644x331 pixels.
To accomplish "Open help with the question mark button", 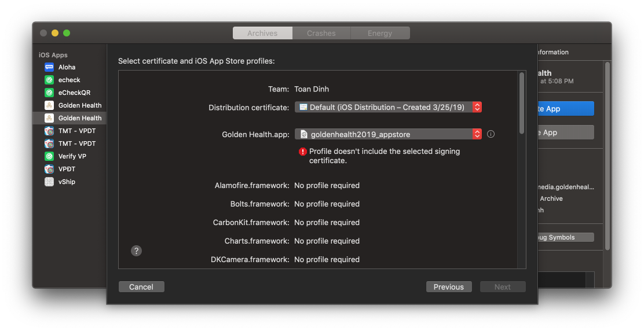I will tap(136, 251).
